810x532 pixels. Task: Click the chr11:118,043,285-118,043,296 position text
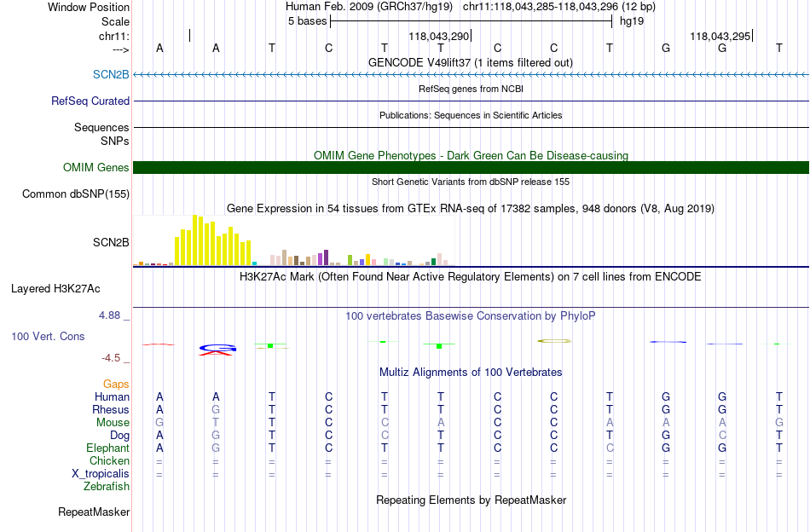tap(559, 7)
